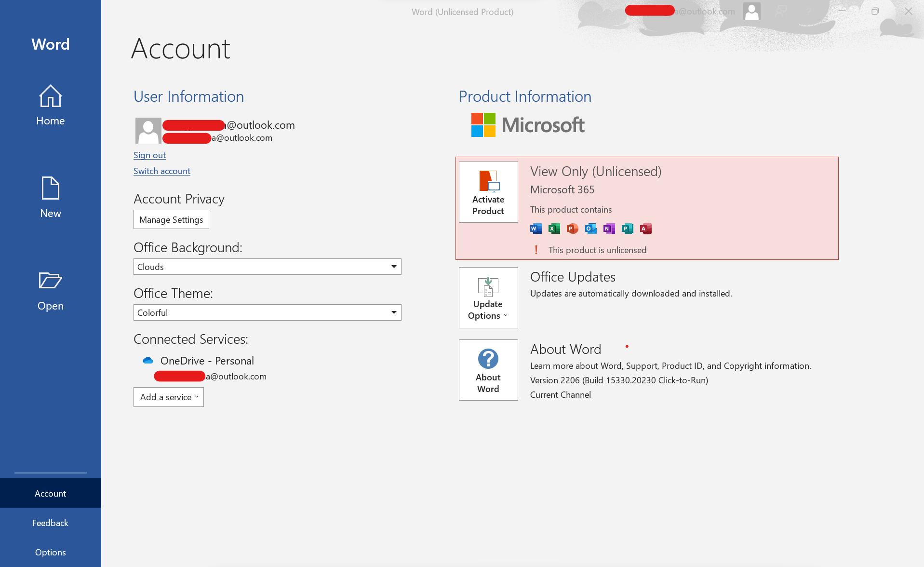The height and width of the screenshot is (567, 924).
Task: Click the Access app icon
Action: tap(645, 229)
